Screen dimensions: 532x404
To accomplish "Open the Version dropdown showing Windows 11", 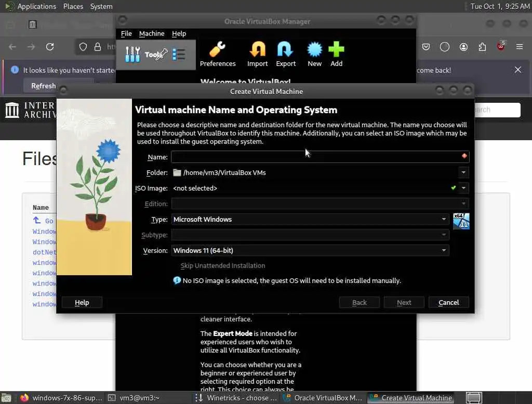I will pyautogui.click(x=310, y=250).
